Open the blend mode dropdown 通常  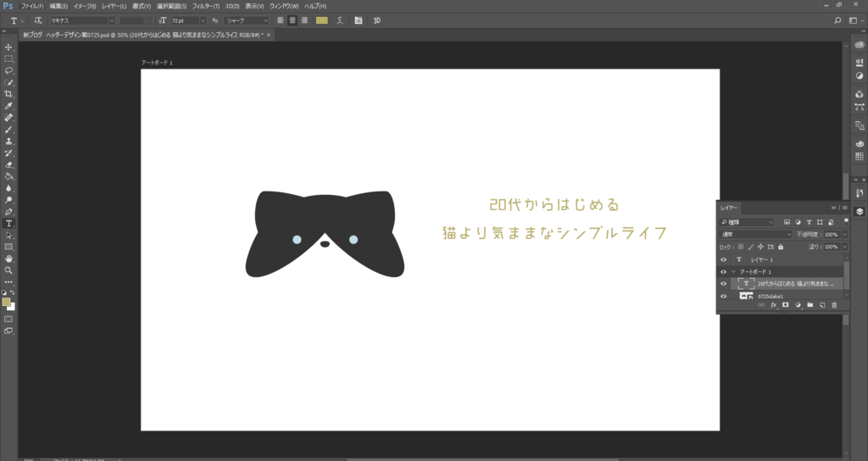756,235
